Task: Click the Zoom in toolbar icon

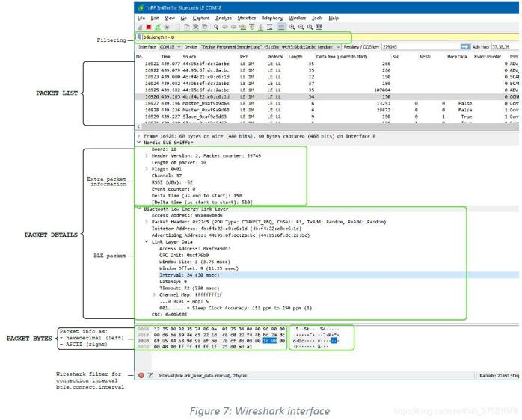Action: tap(292, 28)
